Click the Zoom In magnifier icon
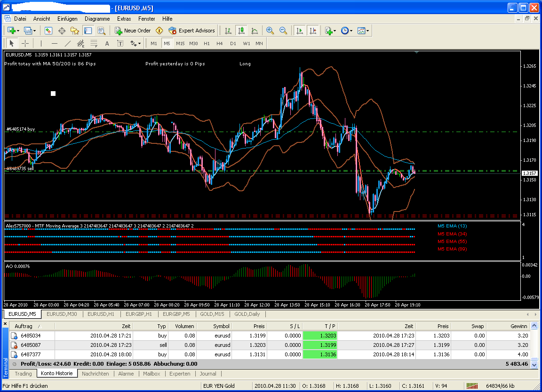The image size is (542, 392). coord(270,31)
